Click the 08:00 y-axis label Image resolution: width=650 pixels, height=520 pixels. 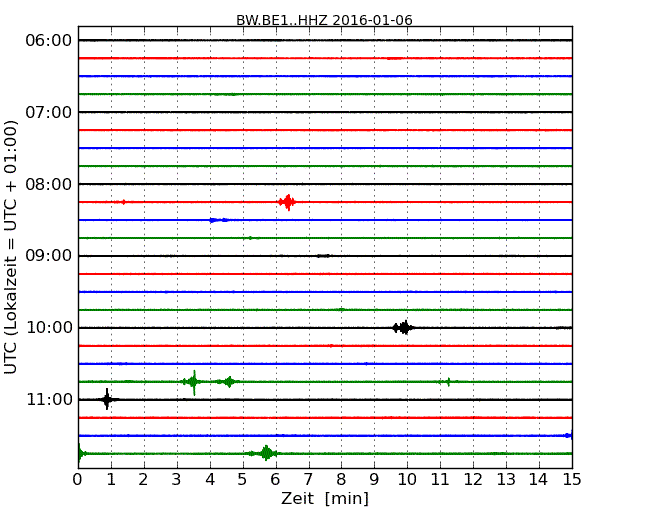tap(49, 184)
